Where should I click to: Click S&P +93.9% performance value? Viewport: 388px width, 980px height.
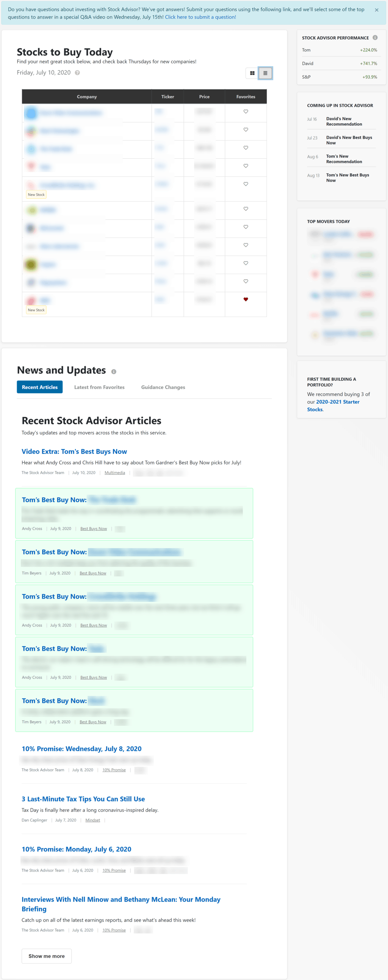(369, 77)
